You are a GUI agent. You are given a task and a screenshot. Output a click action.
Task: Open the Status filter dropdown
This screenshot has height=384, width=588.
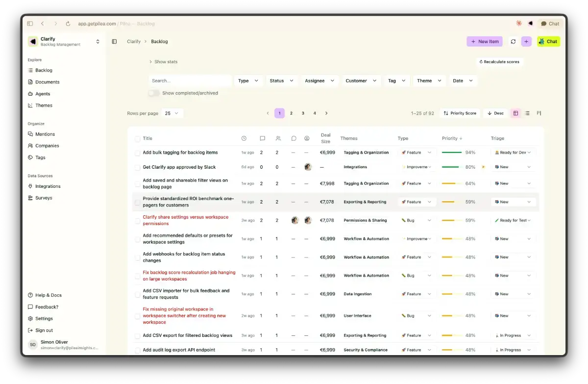tap(282, 81)
